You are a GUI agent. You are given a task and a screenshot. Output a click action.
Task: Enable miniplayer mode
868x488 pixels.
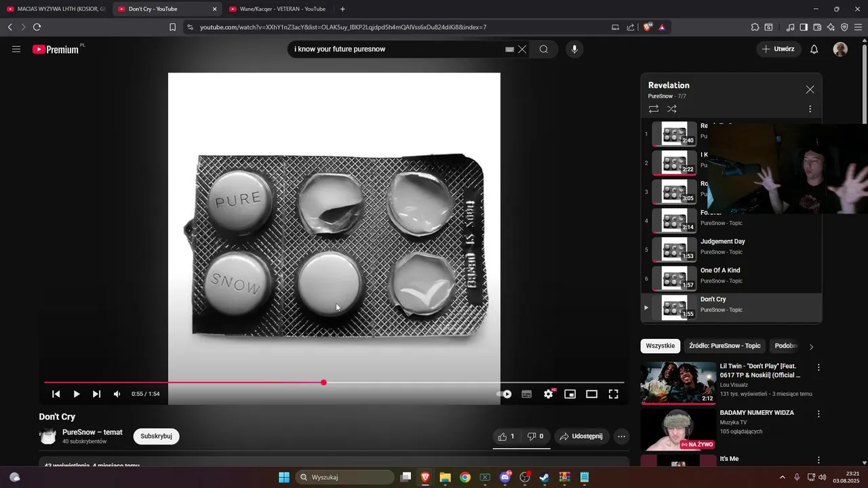pos(570,394)
